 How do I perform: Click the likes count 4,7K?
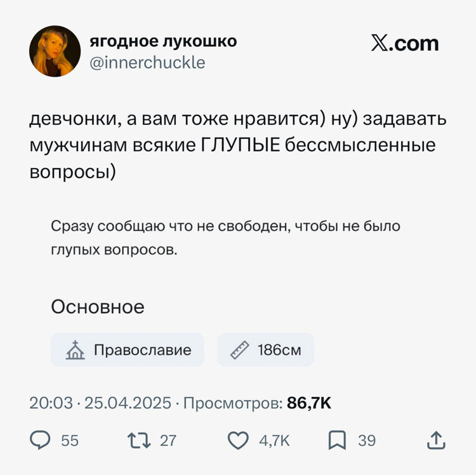click(274, 440)
